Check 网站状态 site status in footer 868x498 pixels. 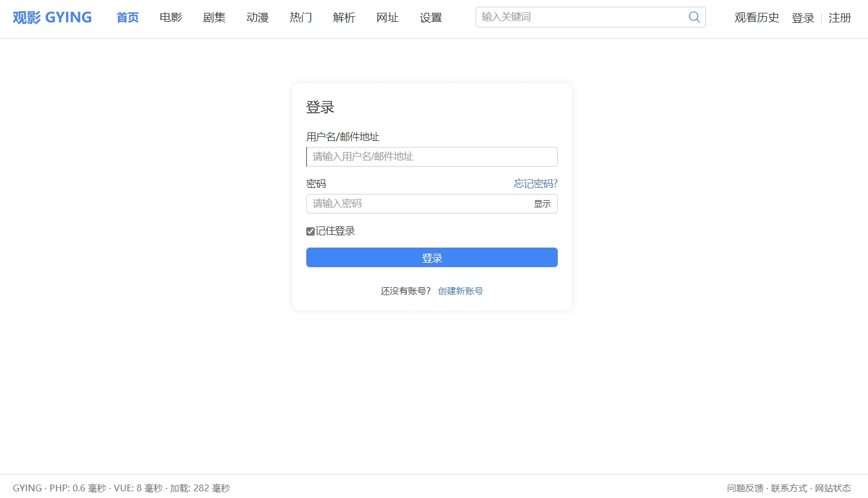click(834, 487)
